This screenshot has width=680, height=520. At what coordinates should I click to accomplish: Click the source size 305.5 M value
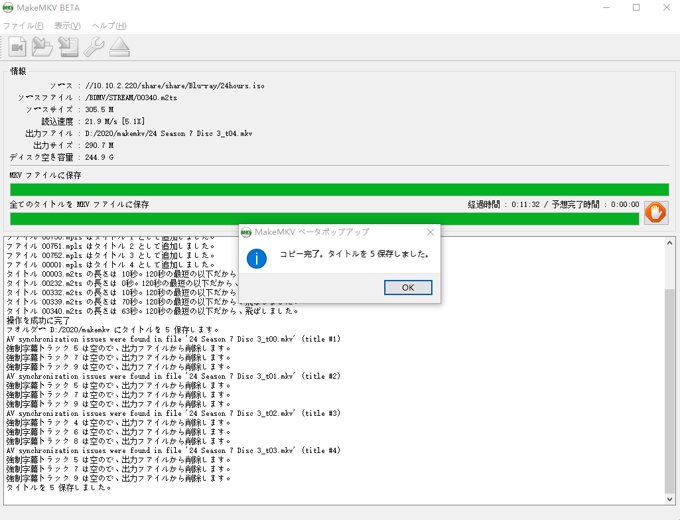99,109
